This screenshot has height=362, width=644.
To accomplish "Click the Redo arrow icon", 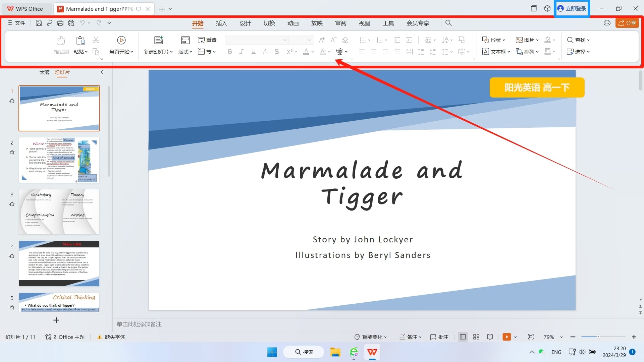I will tap(99, 23).
